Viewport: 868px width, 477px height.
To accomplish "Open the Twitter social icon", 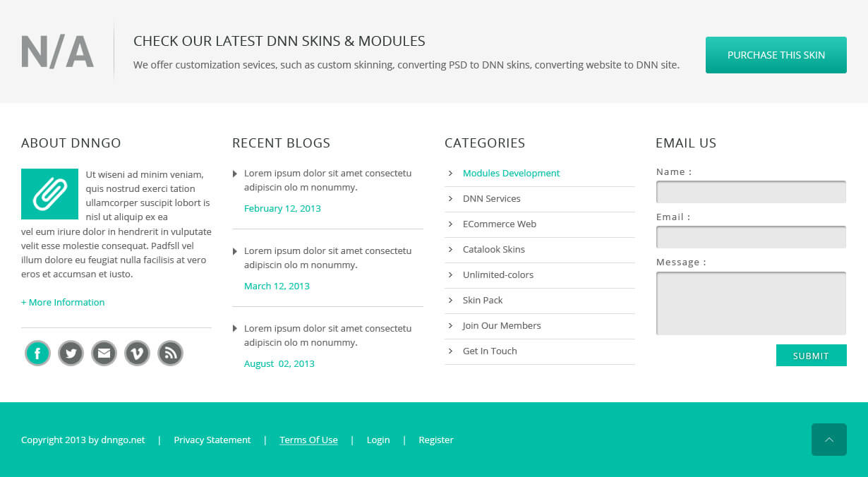I will (71, 353).
